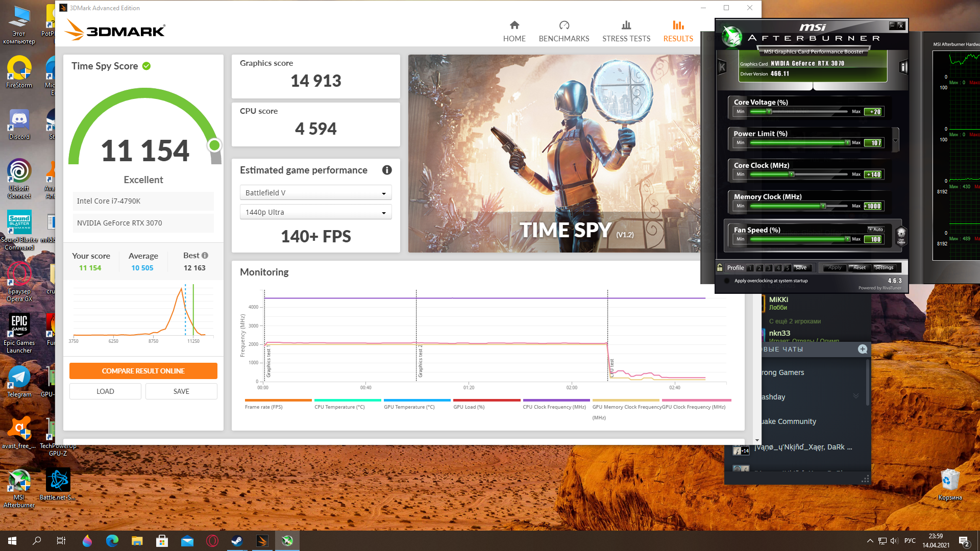Select Afterburner profile slot 1

pyautogui.click(x=750, y=268)
